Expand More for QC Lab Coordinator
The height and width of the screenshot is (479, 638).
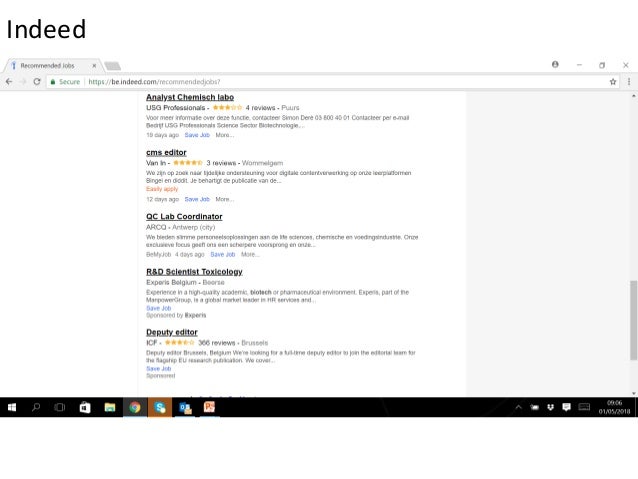pos(250,254)
